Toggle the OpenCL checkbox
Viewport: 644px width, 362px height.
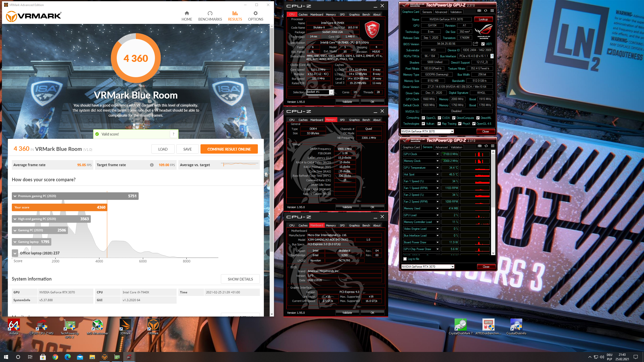(x=423, y=118)
